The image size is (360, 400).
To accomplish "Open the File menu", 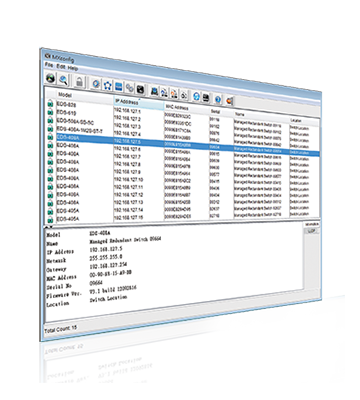I will [x=48, y=64].
